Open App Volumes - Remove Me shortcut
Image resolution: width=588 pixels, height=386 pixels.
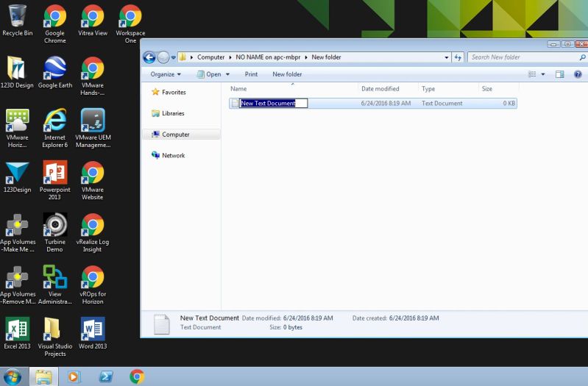pyautogui.click(x=17, y=285)
